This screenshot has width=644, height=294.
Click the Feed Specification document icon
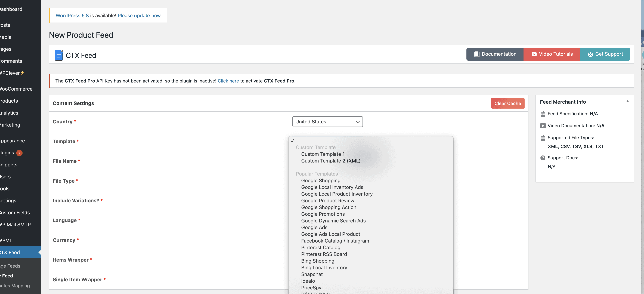click(543, 114)
